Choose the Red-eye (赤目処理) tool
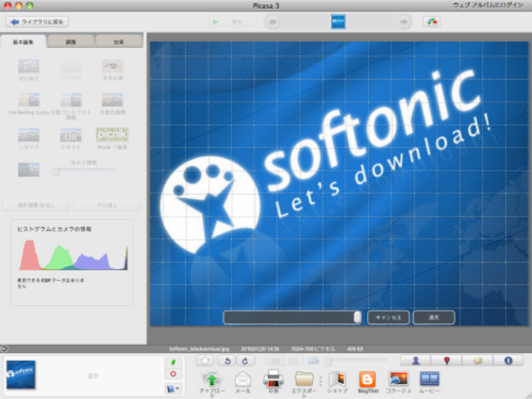Viewport: 532px width, 399px height. (x=113, y=66)
